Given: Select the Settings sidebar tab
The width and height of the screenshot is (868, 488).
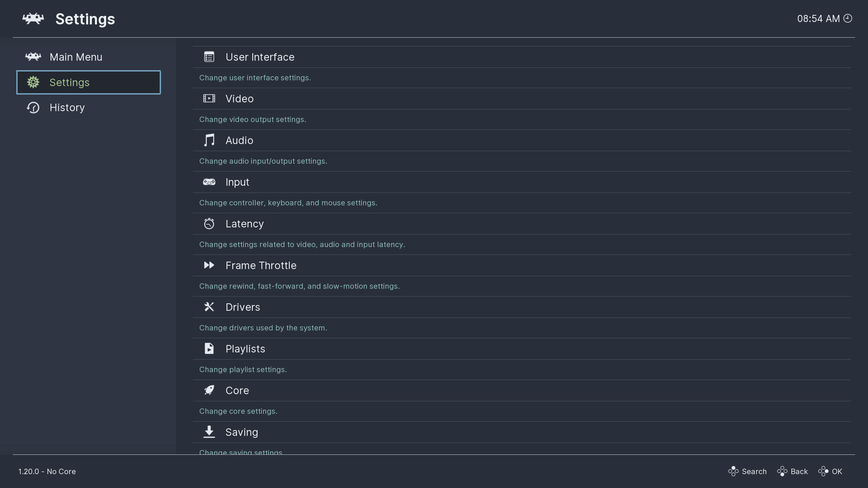Looking at the screenshot, I should (88, 82).
